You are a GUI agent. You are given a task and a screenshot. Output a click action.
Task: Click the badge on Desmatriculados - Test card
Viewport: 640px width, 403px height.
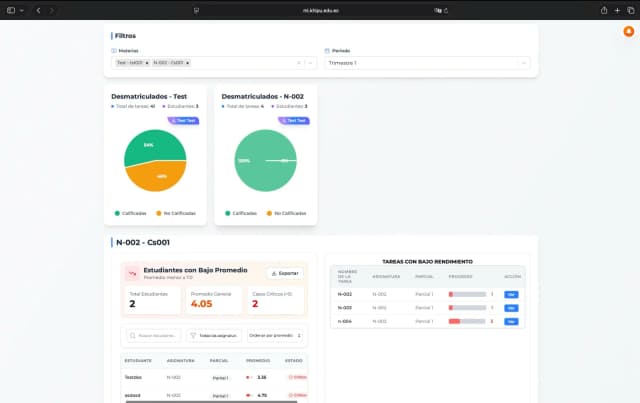click(x=183, y=120)
